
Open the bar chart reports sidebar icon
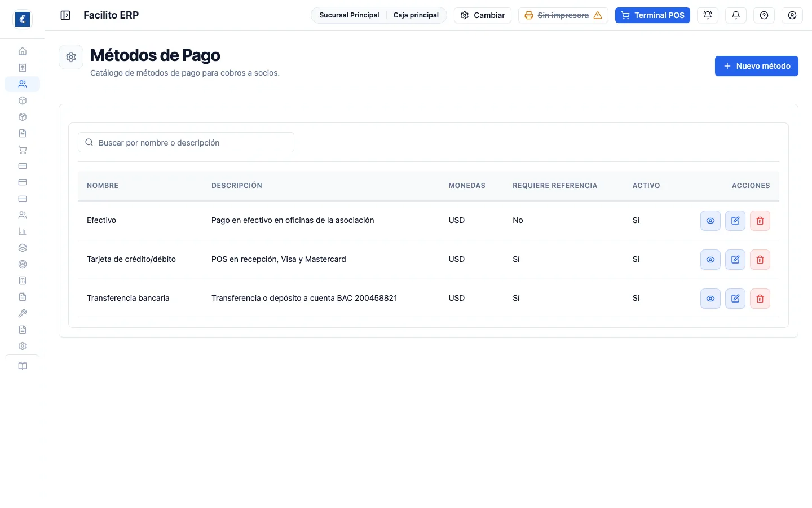click(23, 231)
